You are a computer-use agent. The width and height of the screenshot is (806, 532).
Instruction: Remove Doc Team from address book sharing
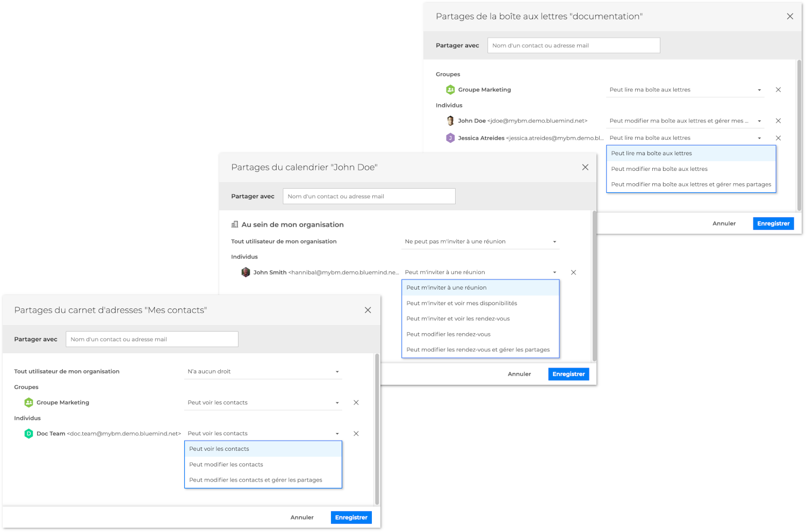click(356, 434)
